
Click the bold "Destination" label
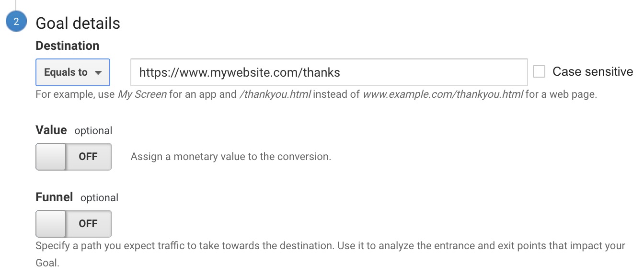coord(67,46)
